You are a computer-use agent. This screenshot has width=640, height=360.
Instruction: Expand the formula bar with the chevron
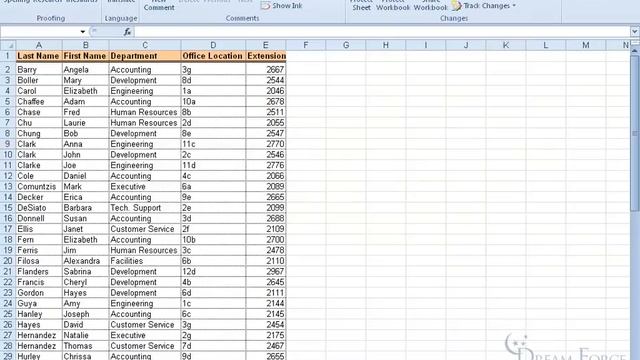[x=634, y=31]
